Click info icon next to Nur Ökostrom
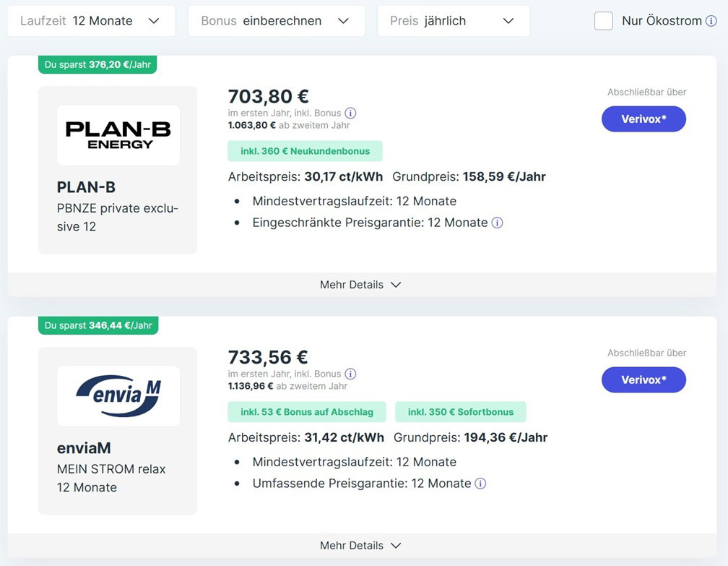Image resolution: width=728 pixels, height=566 pixels. click(711, 21)
